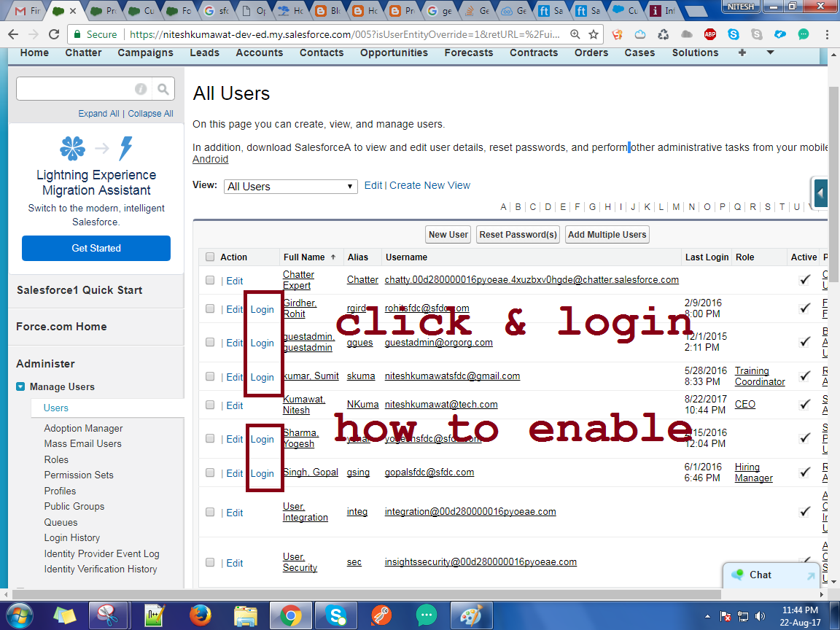840x630 pixels.
Task: Click the volume speaker tray icon
Action: pyautogui.click(x=761, y=615)
